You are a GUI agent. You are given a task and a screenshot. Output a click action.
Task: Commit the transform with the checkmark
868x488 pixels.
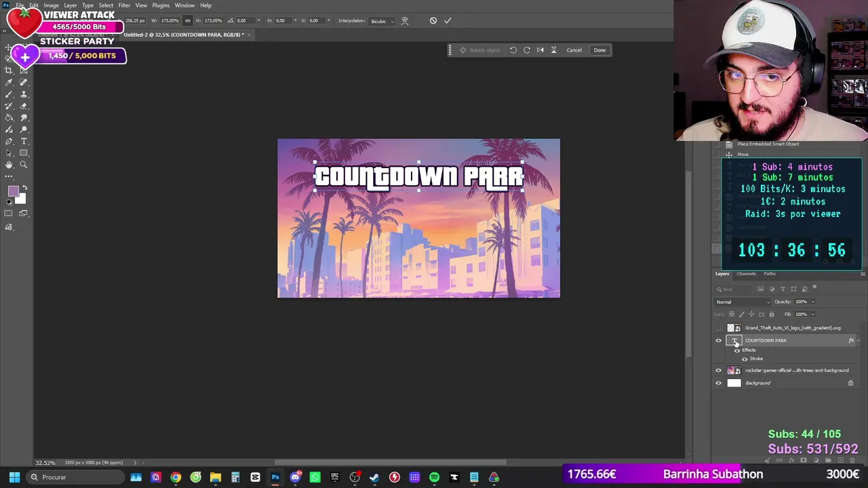pyautogui.click(x=448, y=20)
